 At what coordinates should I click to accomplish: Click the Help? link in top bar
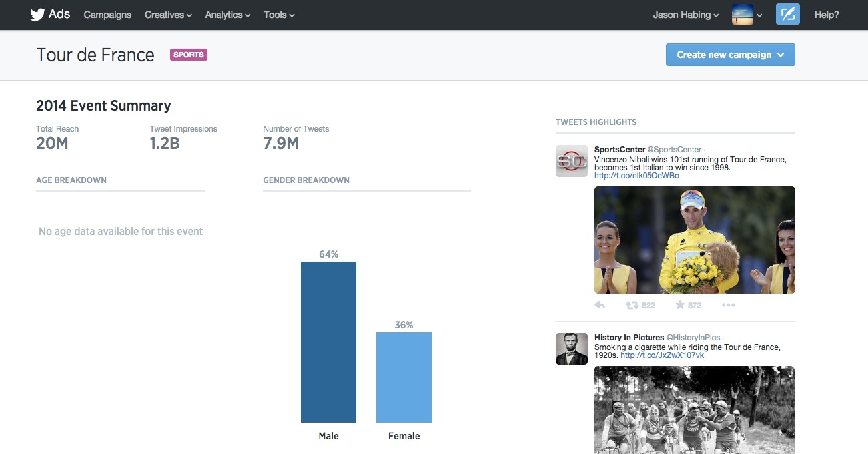coord(826,14)
